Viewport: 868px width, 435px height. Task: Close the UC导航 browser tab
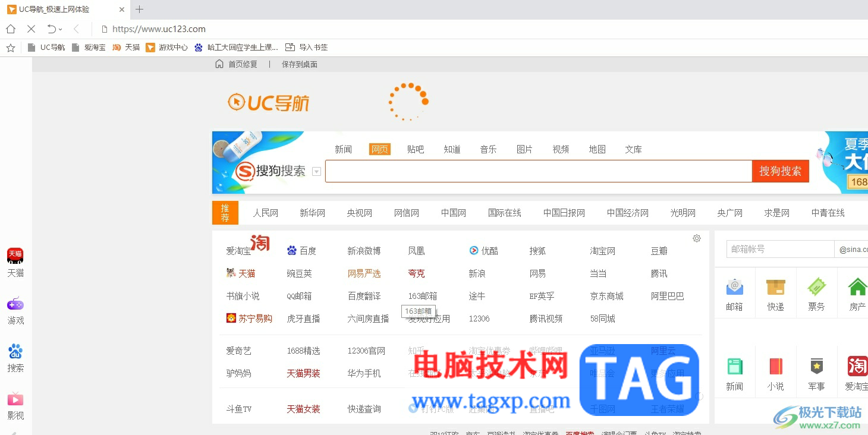click(122, 10)
